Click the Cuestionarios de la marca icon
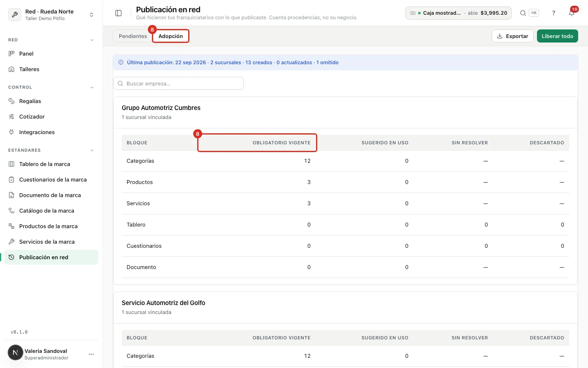The height and width of the screenshot is (368, 588). (11, 180)
